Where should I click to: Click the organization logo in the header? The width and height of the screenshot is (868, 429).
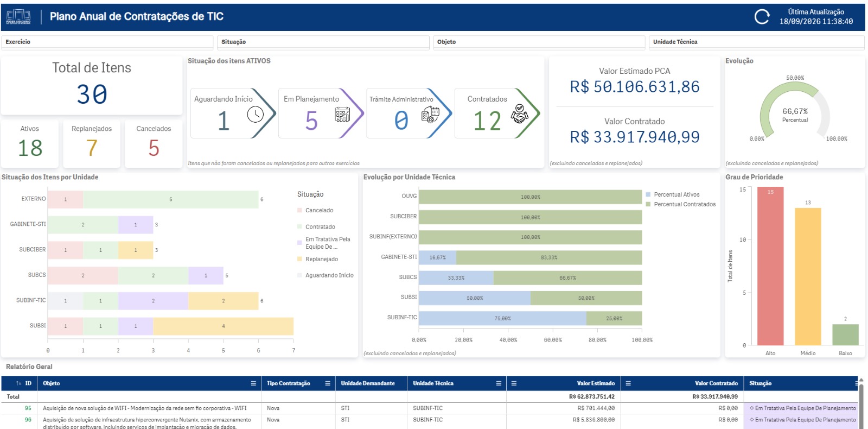coord(18,17)
